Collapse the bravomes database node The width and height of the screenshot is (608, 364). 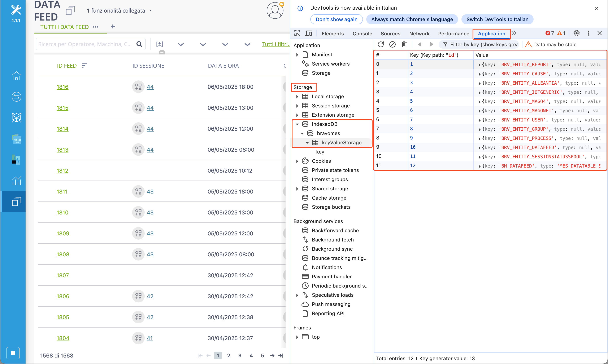[x=302, y=133]
